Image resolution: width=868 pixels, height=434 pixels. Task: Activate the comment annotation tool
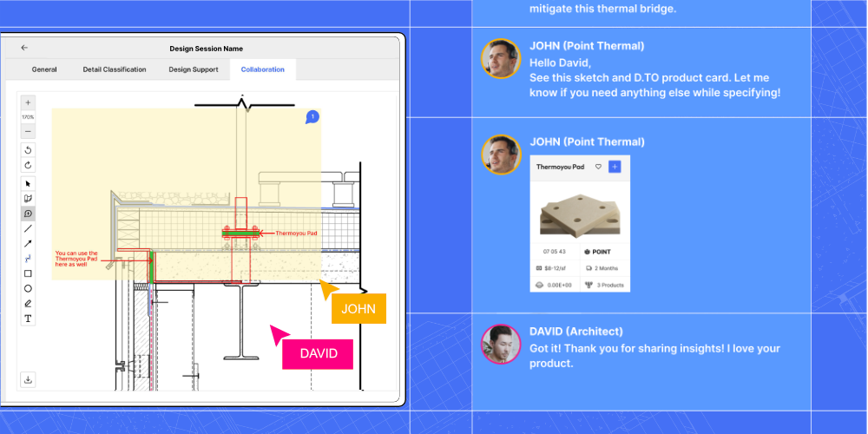[x=28, y=214]
